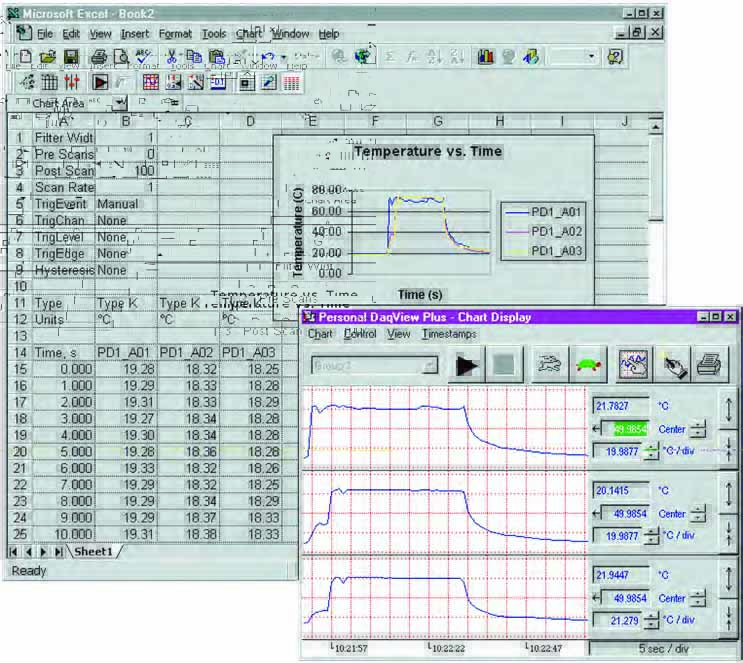
Task: Run the ABC spelling check icon
Action: pyautogui.click(x=144, y=57)
